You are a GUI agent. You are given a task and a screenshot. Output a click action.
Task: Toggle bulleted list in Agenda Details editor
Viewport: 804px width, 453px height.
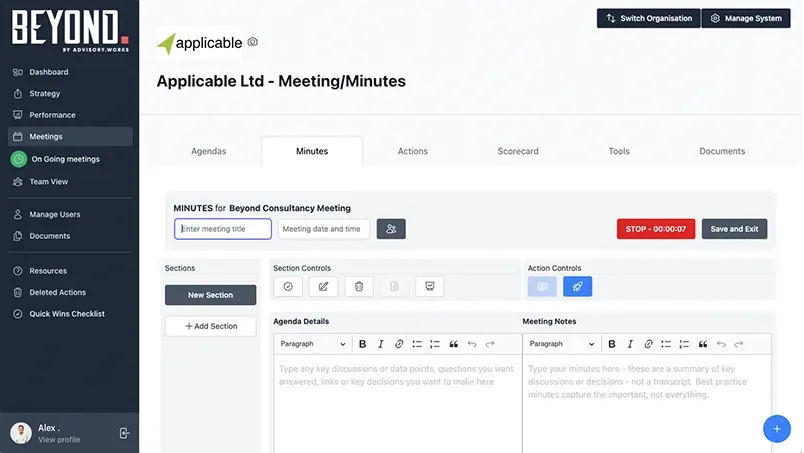click(417, 344)
